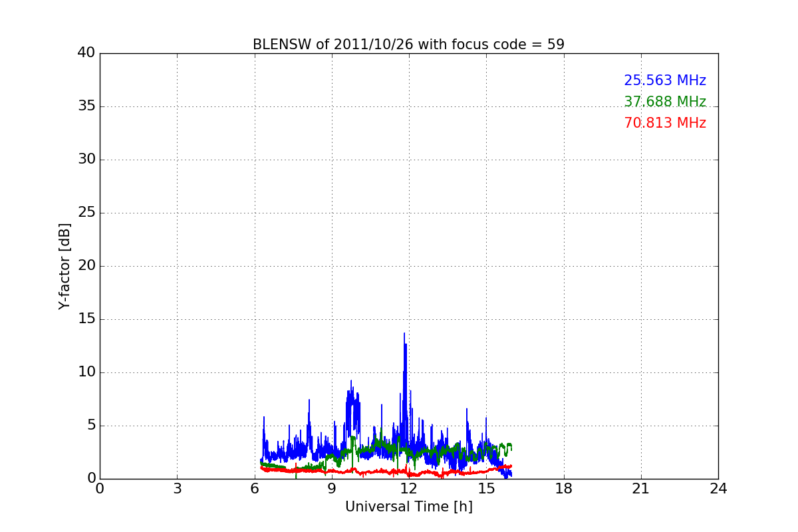798x532 pixels.
Task: Click y-axis tick label 10
Action: click(86, 372)
